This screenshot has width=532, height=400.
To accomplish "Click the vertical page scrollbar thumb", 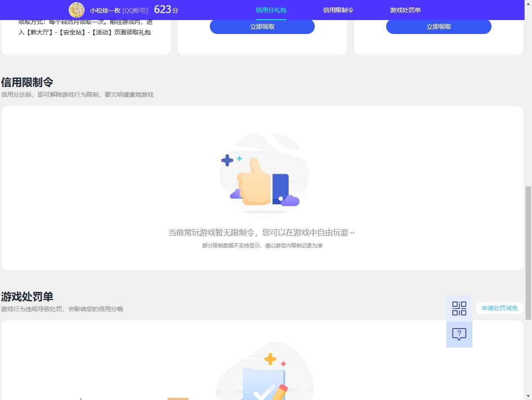I will pos(529,253).
